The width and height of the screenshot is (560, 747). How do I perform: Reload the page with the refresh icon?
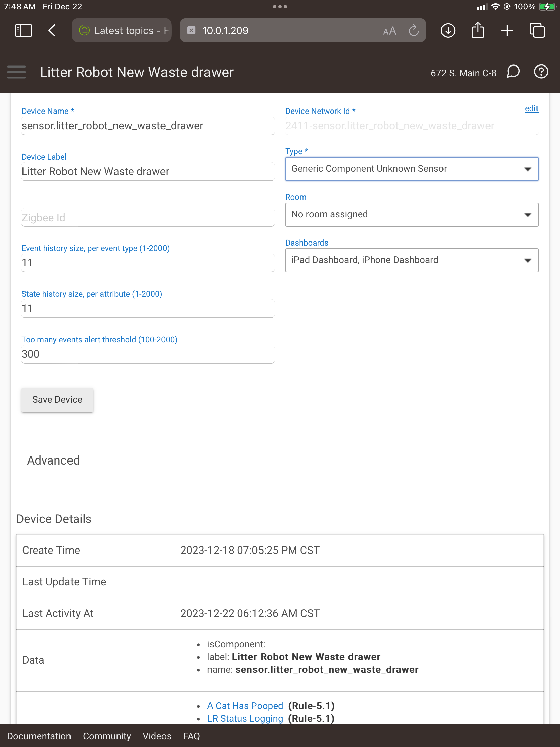click(x=414, y=30)
